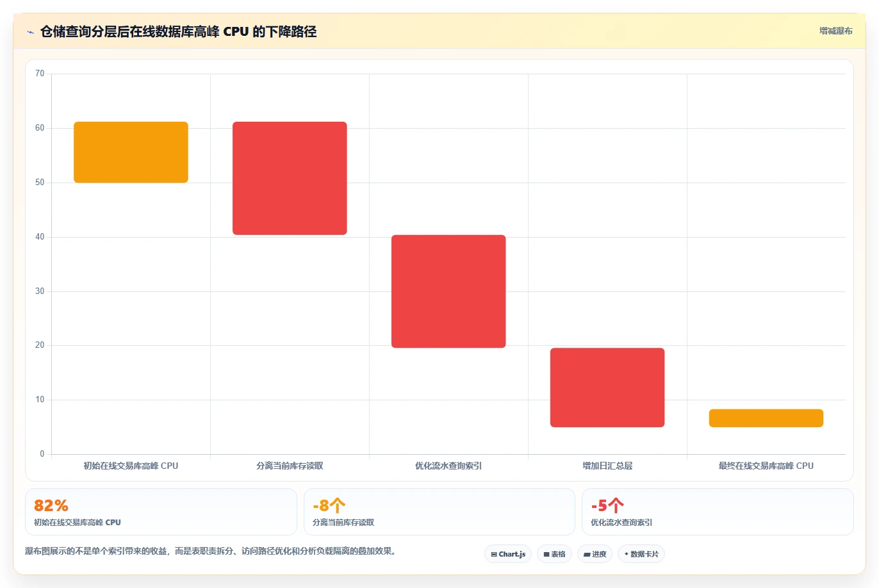Image resolution: width=879 pixels, height=588 pixels.
Task: Click axis label 初始在线交易库高峰 CPU
Action: (131, 466)
